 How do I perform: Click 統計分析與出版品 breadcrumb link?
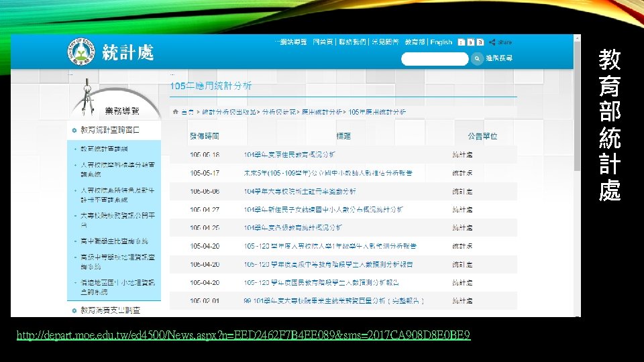point(229,112)
